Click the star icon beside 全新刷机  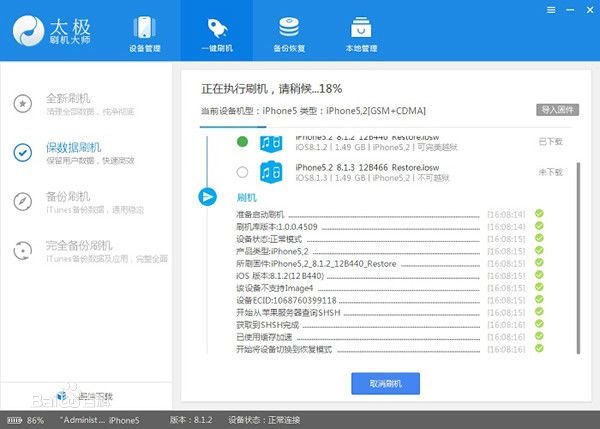tap(23, 103)
